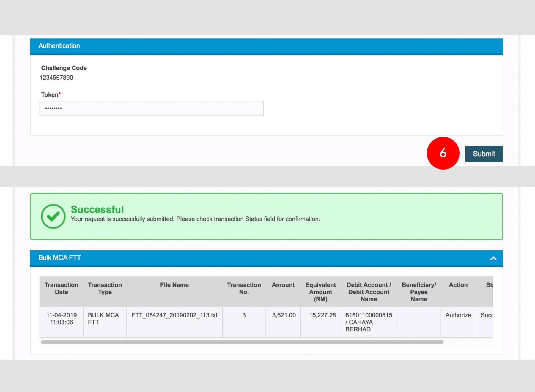This screenshot has width=535, height=392.
Task: Click the Transaction Type column header
Action: pos(105,288)
